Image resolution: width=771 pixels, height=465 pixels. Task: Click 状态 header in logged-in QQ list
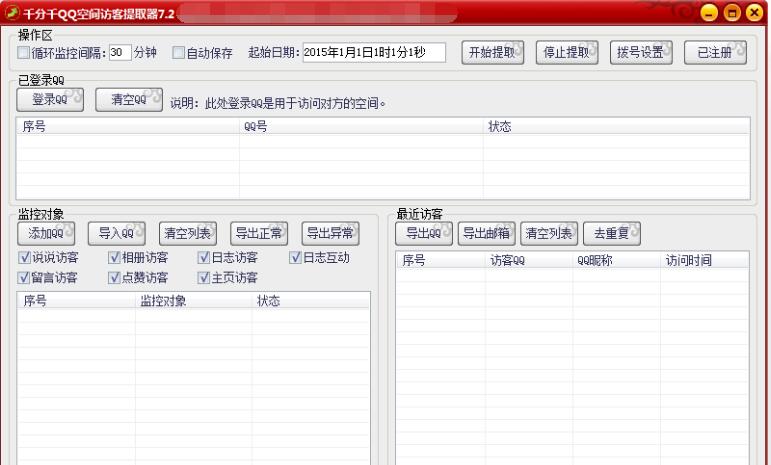pos(617,126)
